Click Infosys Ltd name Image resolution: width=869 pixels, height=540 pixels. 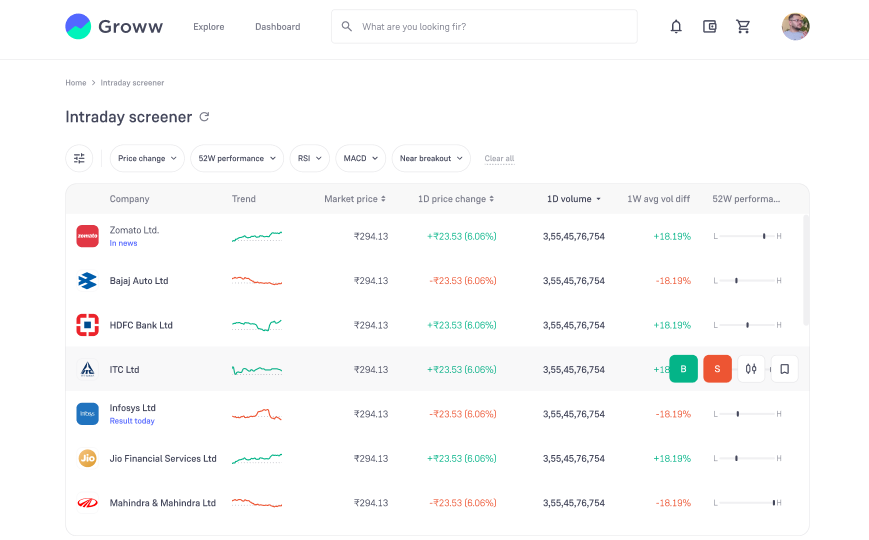click(x=132, y=407)
